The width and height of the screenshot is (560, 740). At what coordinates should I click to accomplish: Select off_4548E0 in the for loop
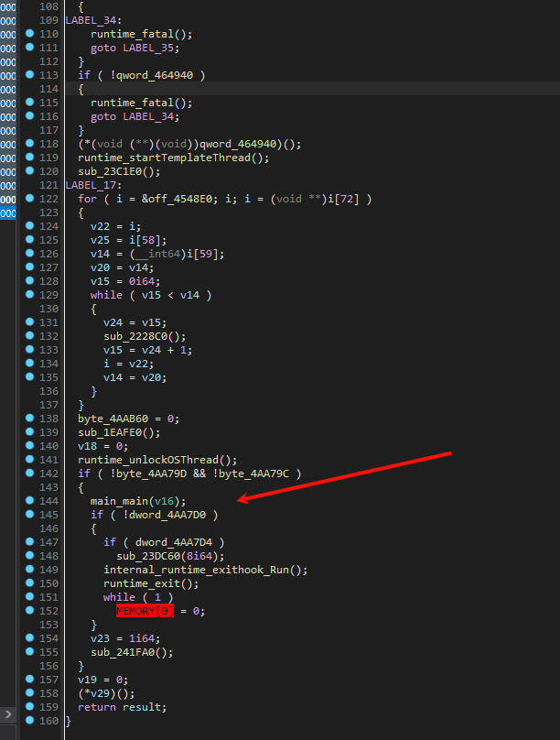pos(182,199)
